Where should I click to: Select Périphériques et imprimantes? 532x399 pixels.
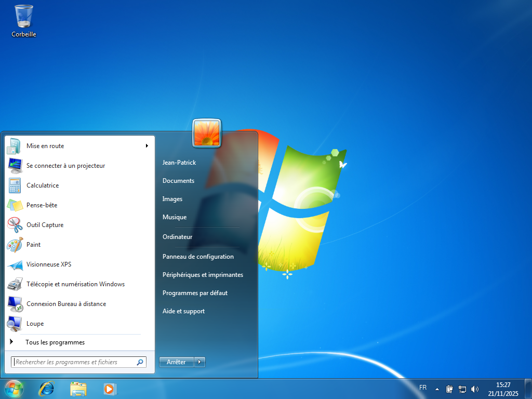tap(203, 275)
